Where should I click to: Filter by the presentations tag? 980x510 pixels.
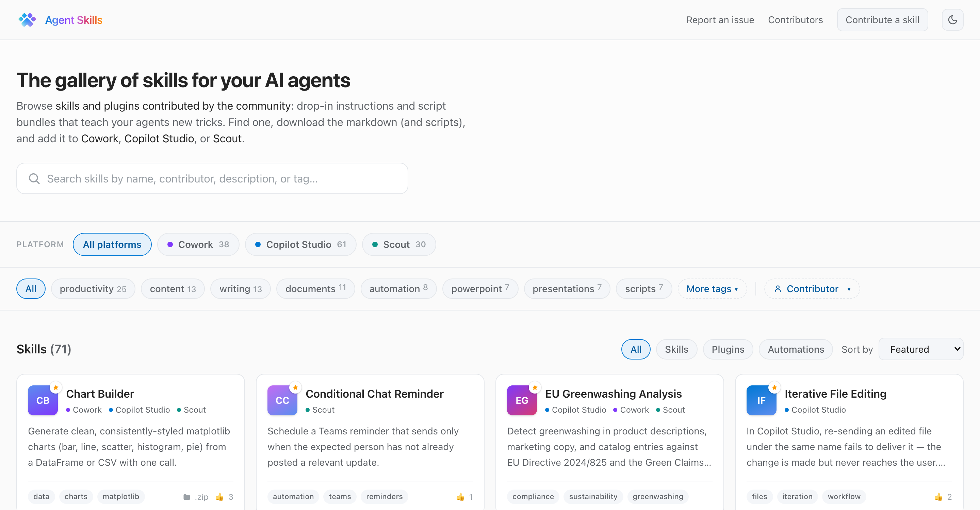pyautogui.click(x=567, y=289)
